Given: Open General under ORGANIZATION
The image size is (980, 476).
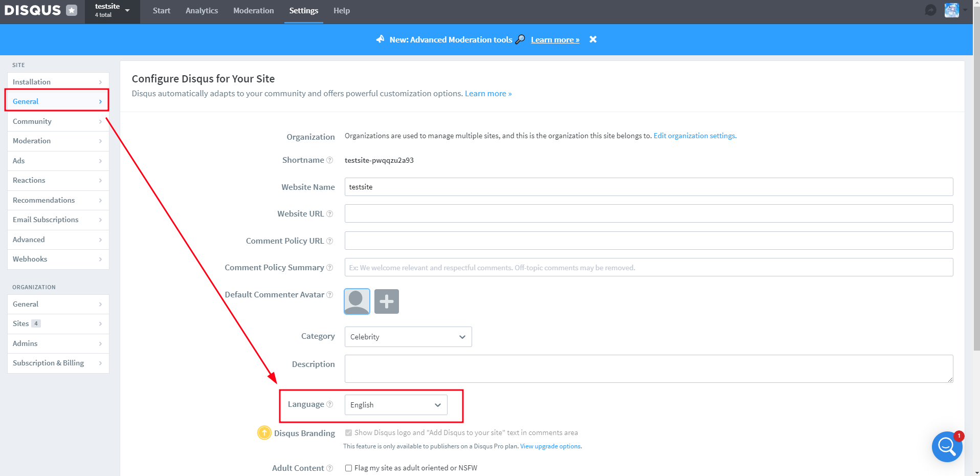Looking at the screenshot, I should (x=58, y=304).
